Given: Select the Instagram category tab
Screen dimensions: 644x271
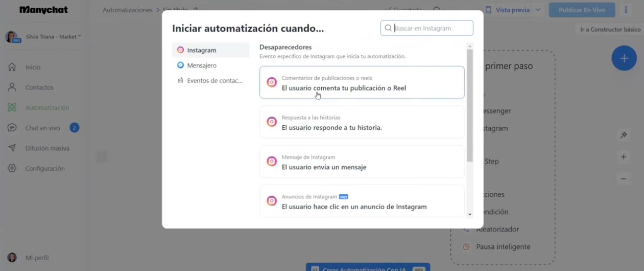Looking at the screenshot, I should coord(211,50).
